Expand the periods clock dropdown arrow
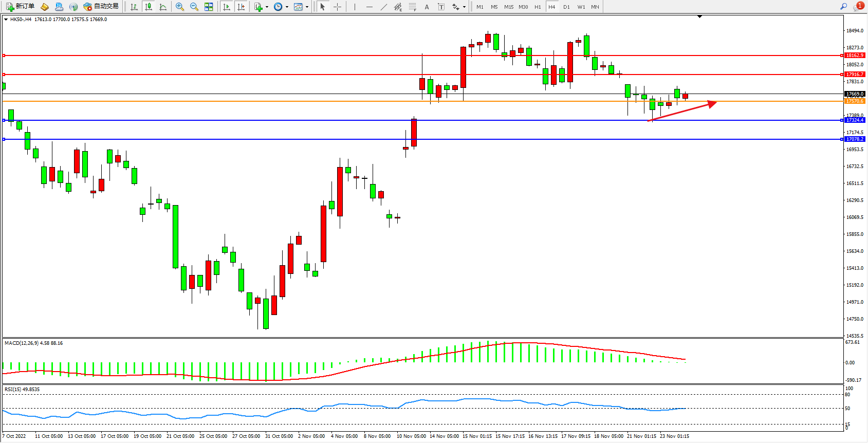868x443 pixels. (x=287, y=7)
